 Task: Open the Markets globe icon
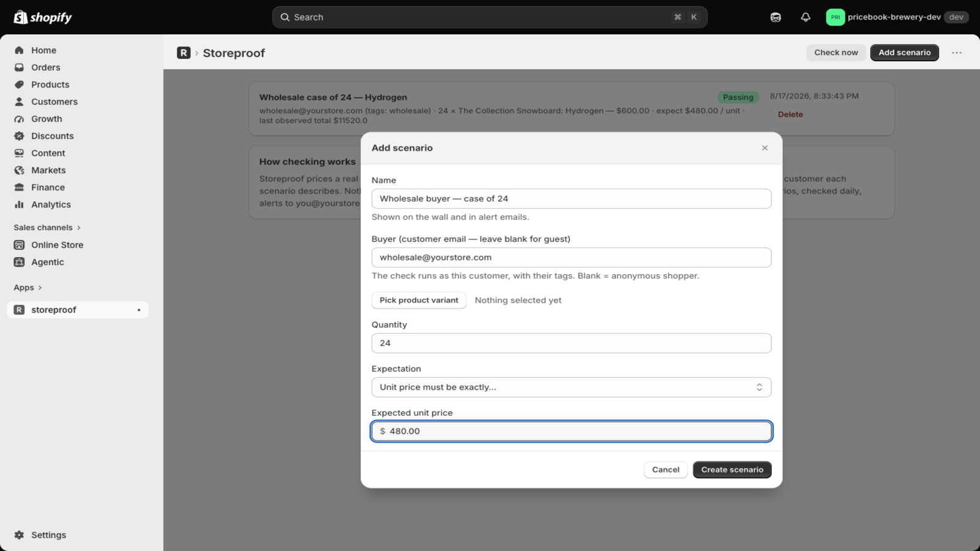coord(19,170)
